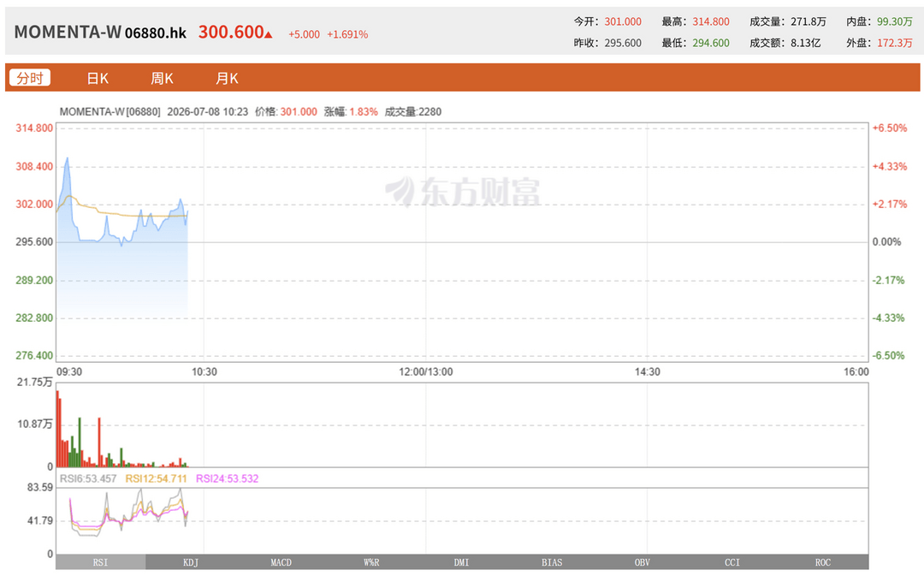Click the 276.400 price axis label

pyautogui.click(x=34, y=355)
